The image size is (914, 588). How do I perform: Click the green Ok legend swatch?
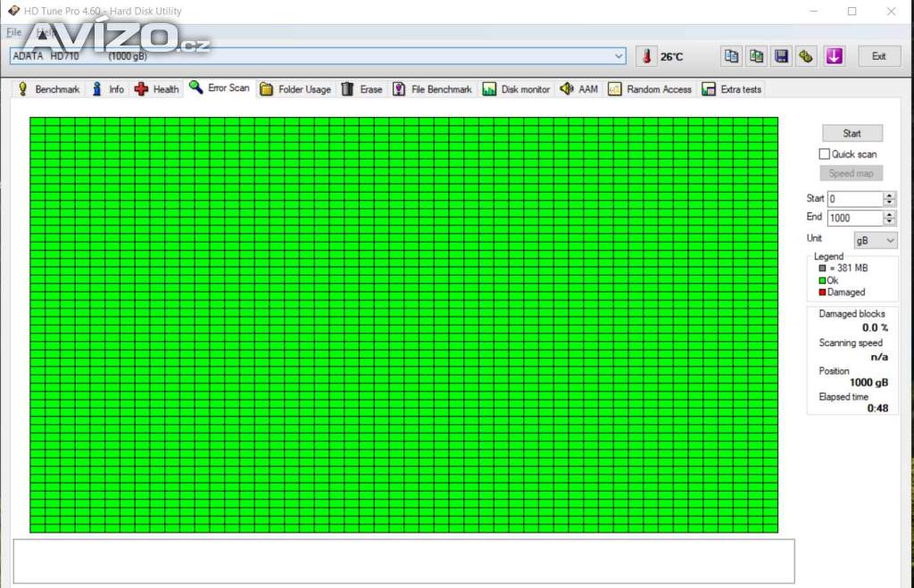point(822,280)
